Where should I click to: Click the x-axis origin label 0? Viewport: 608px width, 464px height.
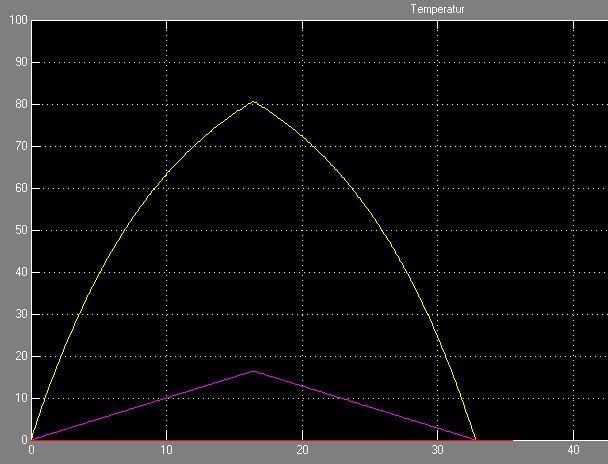click(31, 451)
